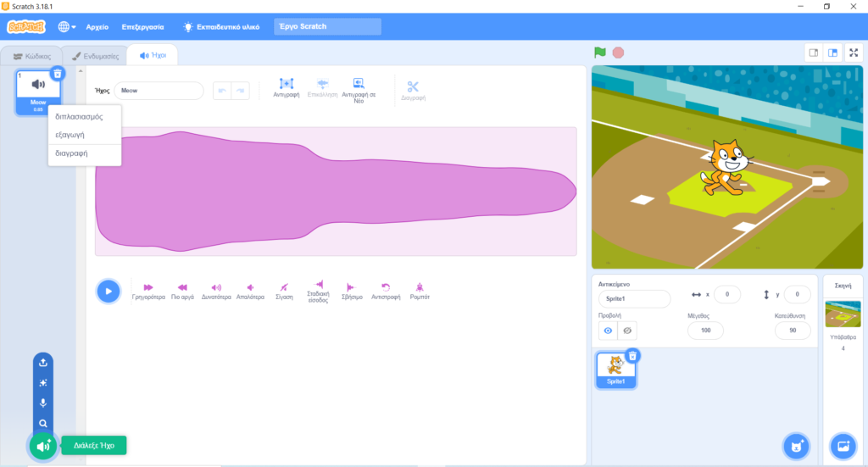The image size is (868, 467).
Task: Click inside the sound waveform
Action: coord(336,192)
